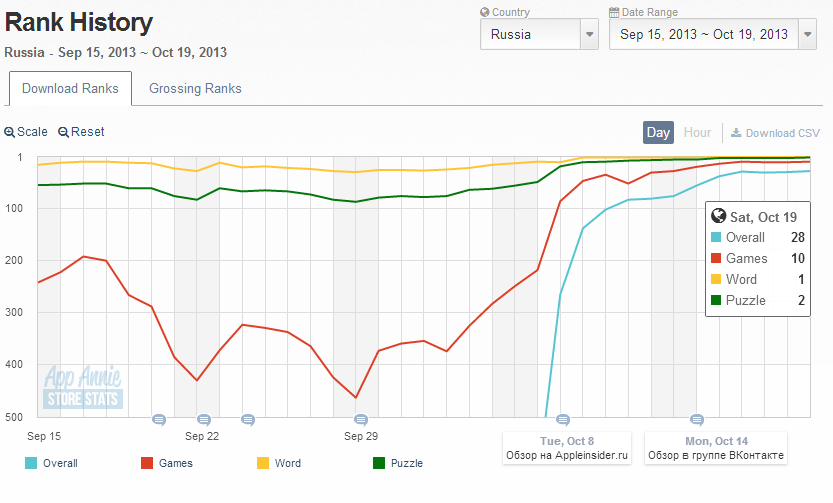Click the event comment marker at Sep 29

coord(361,420)
